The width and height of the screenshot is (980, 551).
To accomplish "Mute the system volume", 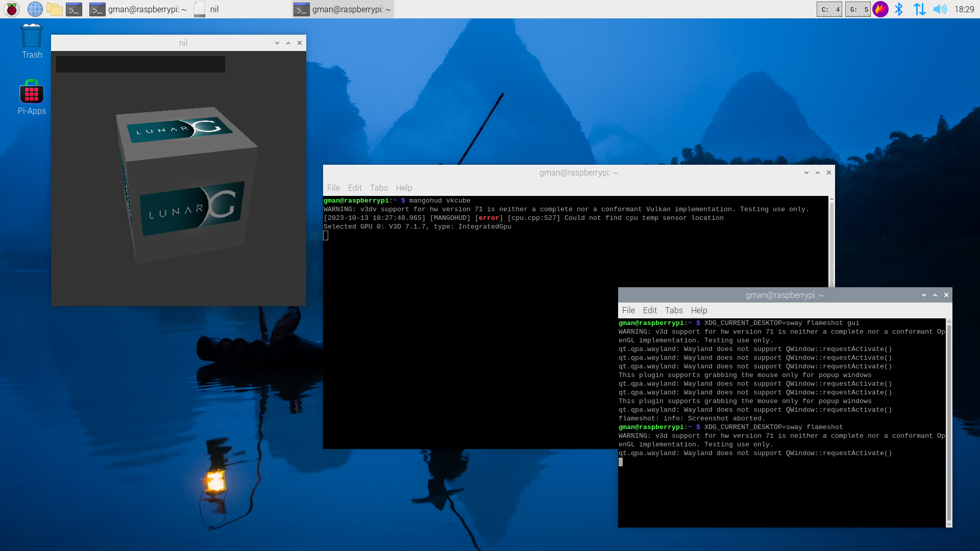I will [x=939, y=9].
